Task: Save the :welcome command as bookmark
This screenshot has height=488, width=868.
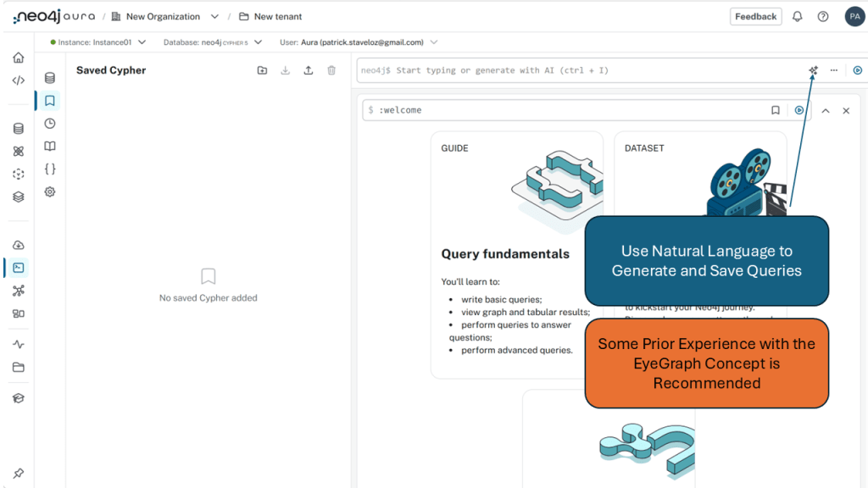Action: 775,110
